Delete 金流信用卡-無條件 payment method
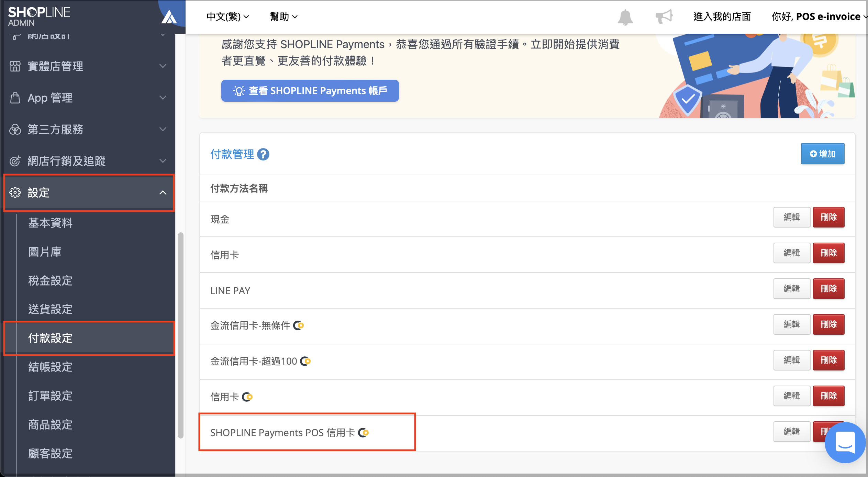This screenshot has width=868, height=477. point(828,324)
